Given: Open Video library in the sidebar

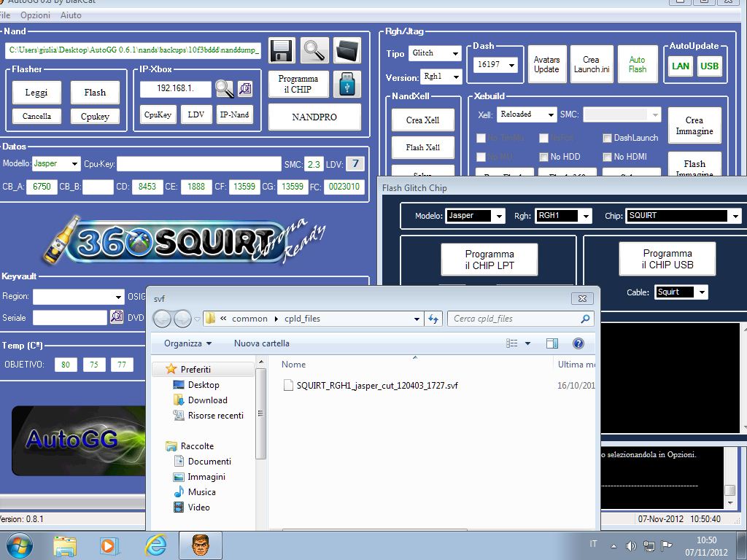Looking at the screenshot, I should [x=192, y=507].
